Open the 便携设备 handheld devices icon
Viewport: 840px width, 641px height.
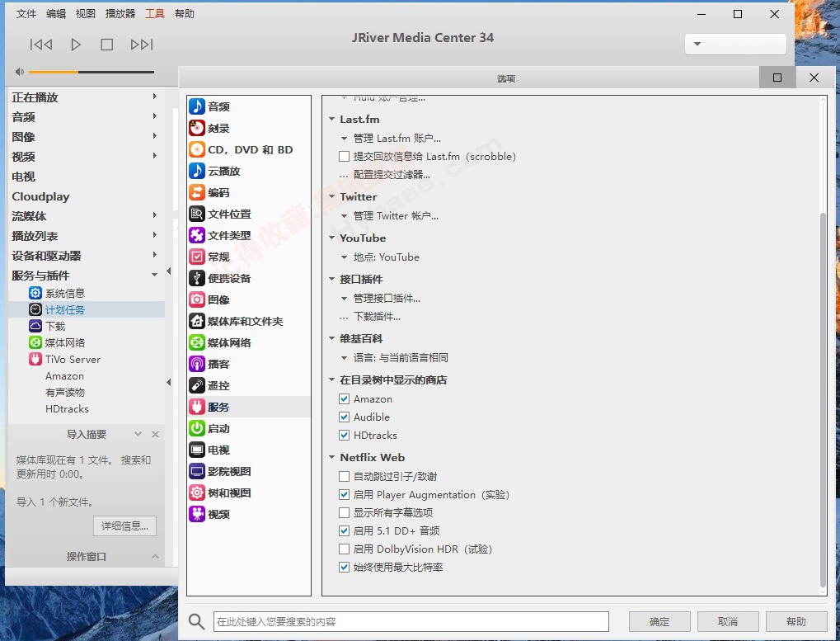coord(197,278)
